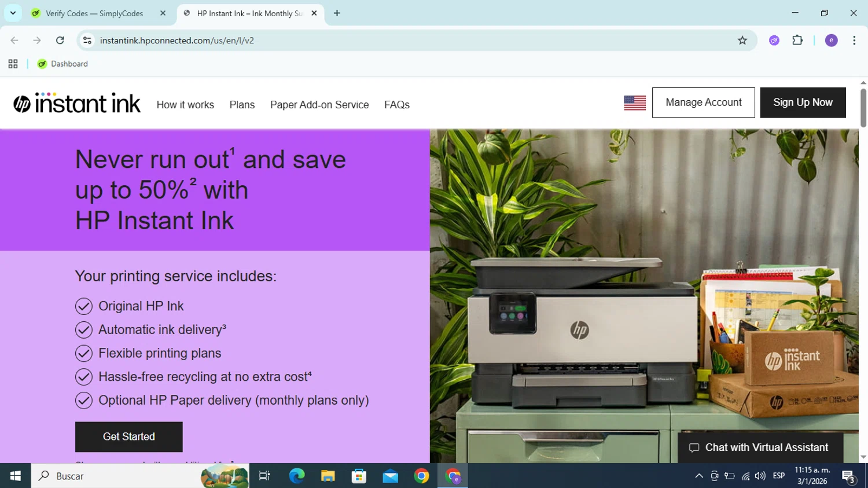Open Chat with Virtual Assistant

coord(760,447)
